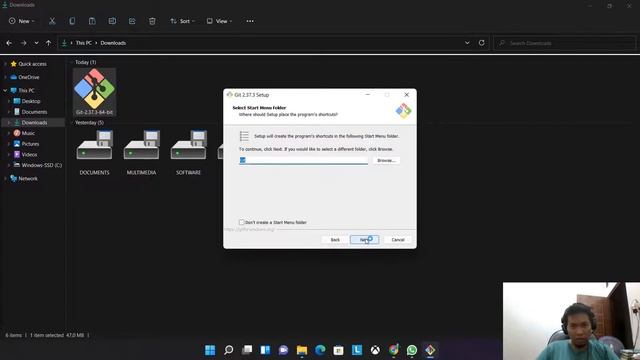Screen dimensions: 640x360
Task: Select Documents in navigation pane
Action: tap(34, 112)
